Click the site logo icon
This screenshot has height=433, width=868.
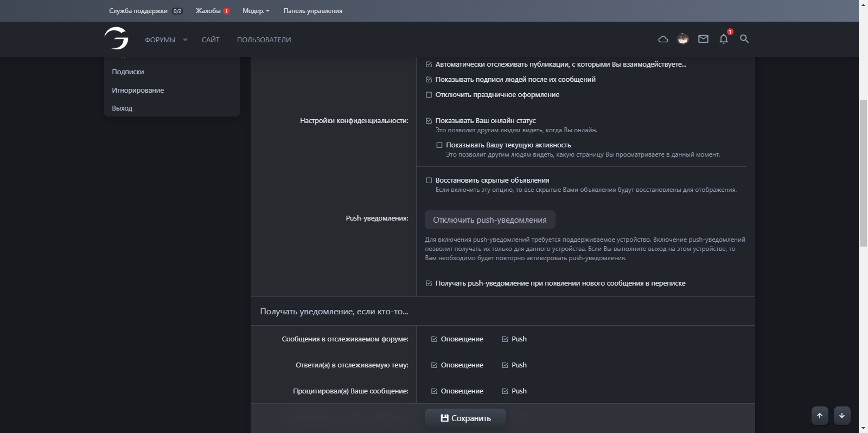(x=116, y=38)
